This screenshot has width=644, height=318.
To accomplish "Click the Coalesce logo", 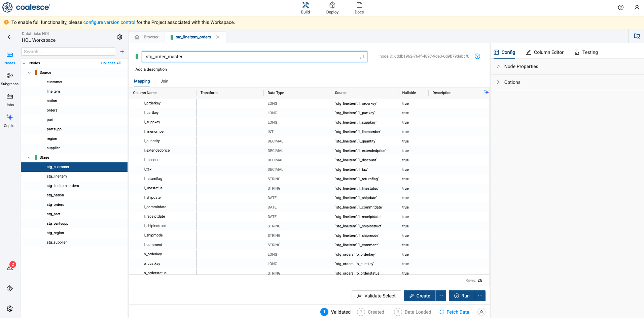I will 26,7.
